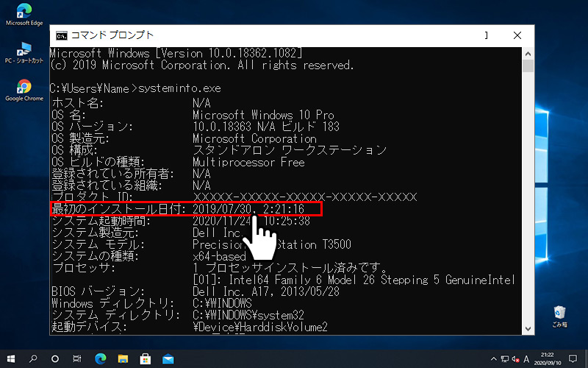Open Microsoft Store from taskbar

(x=145, y=358)
